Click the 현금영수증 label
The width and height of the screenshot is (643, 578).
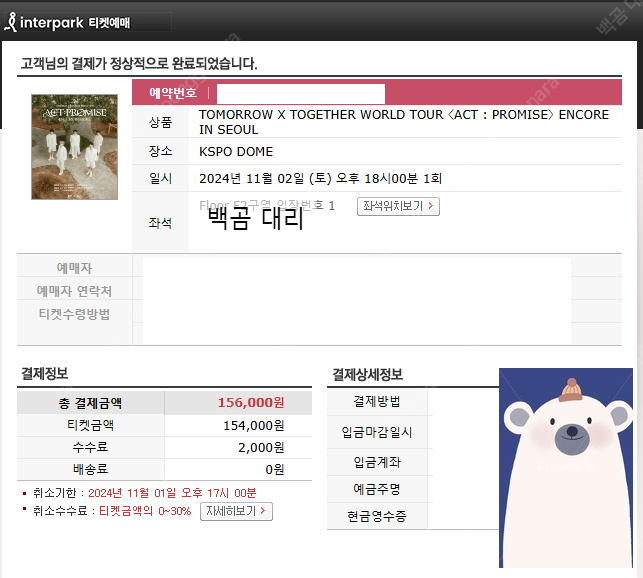pos(377,516)
